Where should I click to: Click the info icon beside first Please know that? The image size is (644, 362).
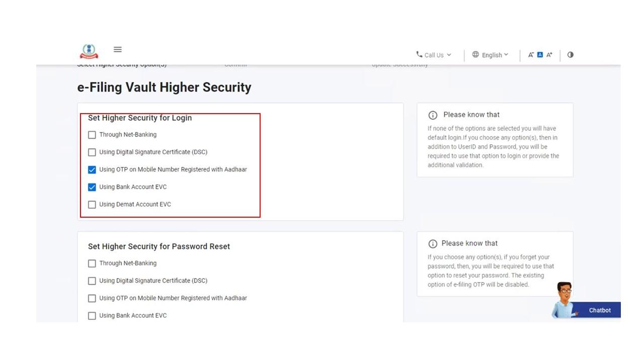[x=433, y=115]
